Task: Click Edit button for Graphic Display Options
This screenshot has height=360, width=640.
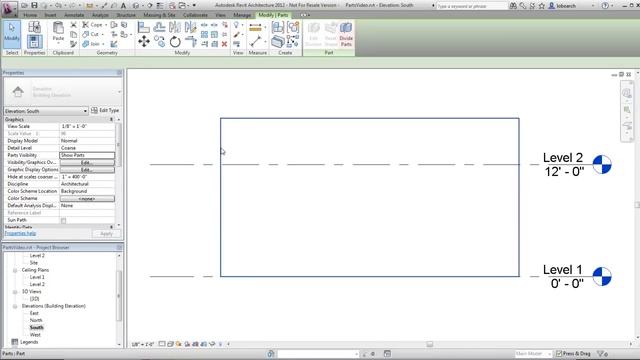Action: (x=87, y=169)
